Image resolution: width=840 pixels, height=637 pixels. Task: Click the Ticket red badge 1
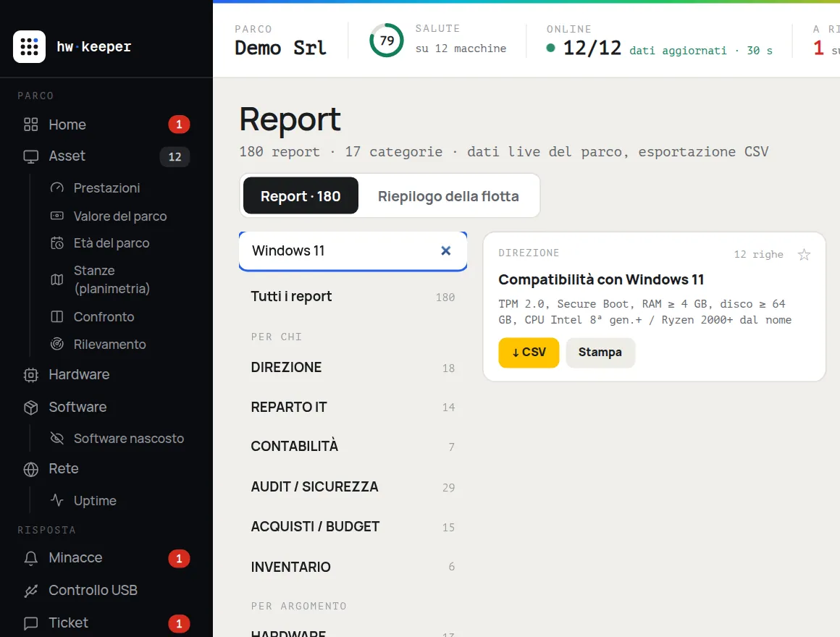[179, 624]
